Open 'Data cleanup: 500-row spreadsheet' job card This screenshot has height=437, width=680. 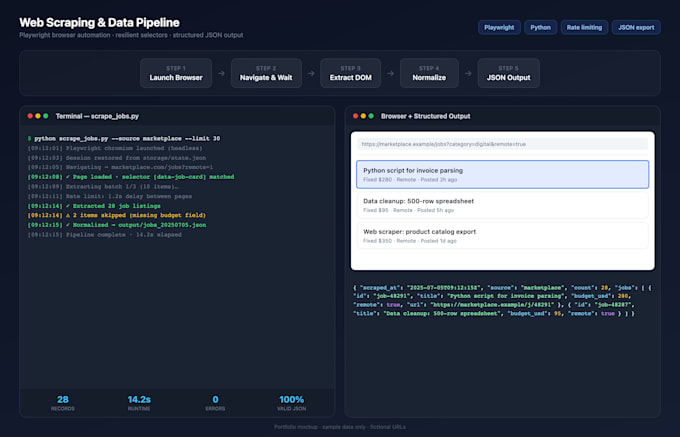(503, 205)
